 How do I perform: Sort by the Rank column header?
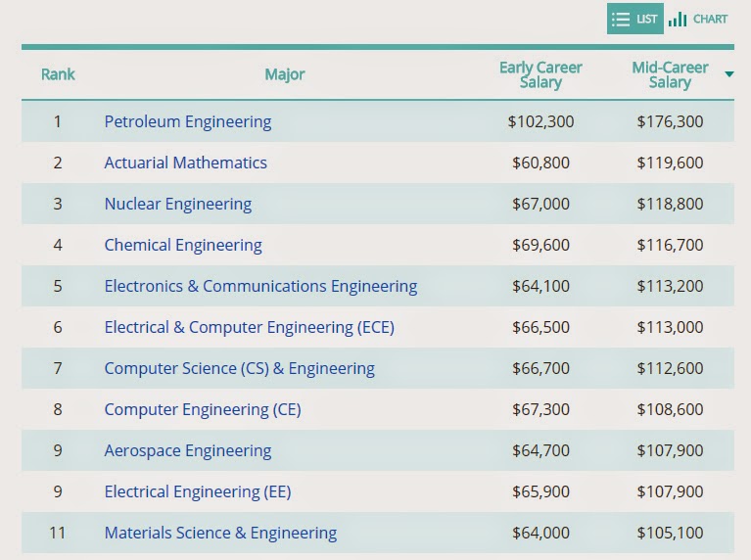(58, 74)
